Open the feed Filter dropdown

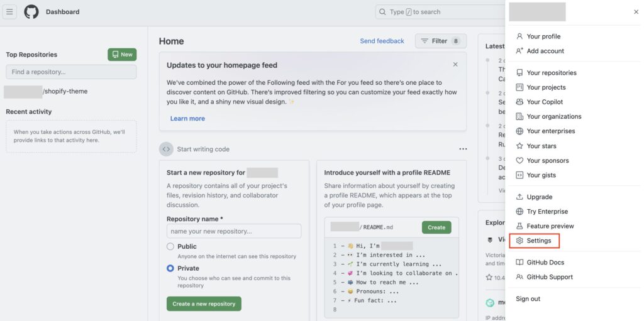point(441,41)
